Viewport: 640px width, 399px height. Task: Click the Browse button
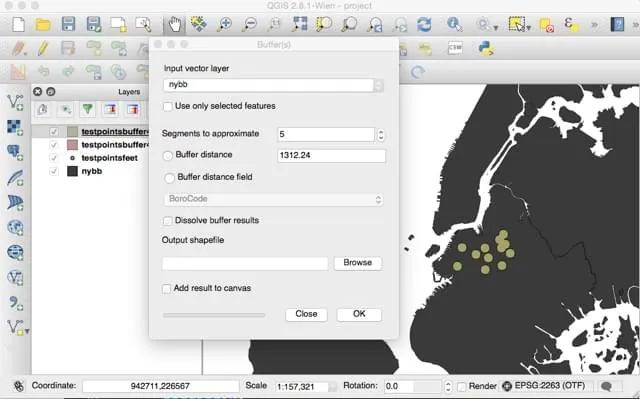pyautogui.click(x=358, y=263)
